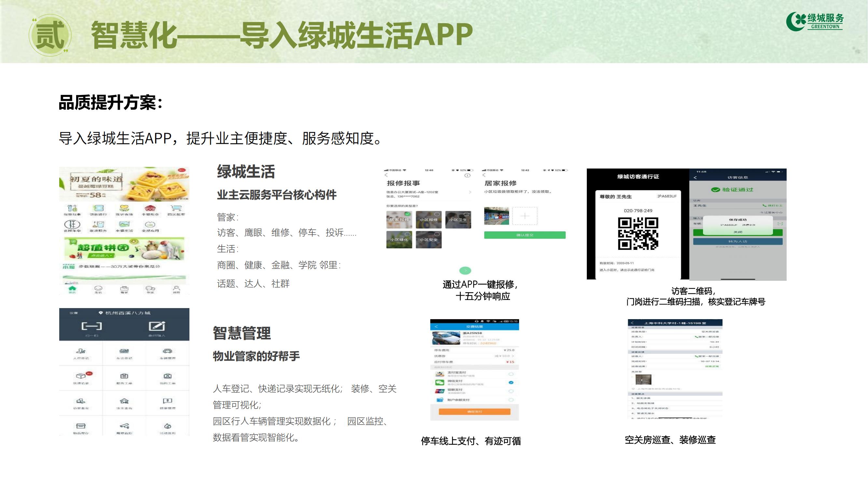Click the edit pencil icon in dark header
Image resolution: width=868 pixels, height=488 pixels.
pos(157,326)
